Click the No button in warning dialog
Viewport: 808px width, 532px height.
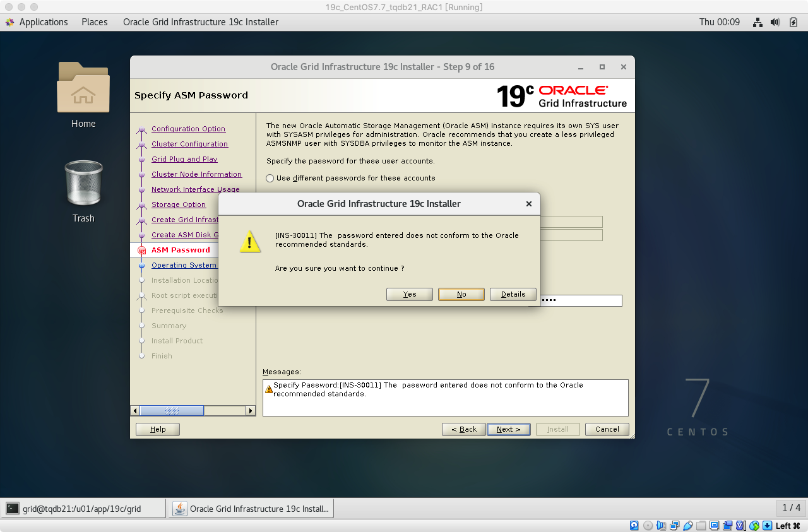pyautogui.click(x=461, y=294)
